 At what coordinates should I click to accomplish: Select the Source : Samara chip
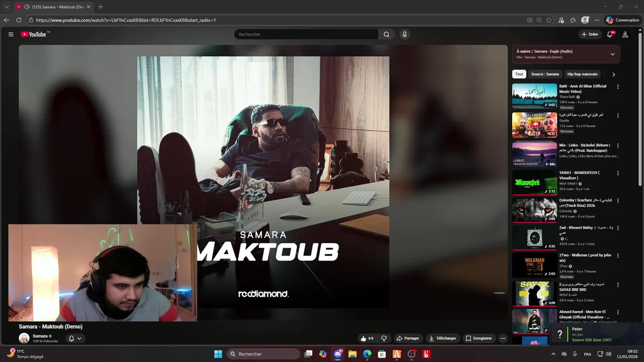(x=545, y=74)
